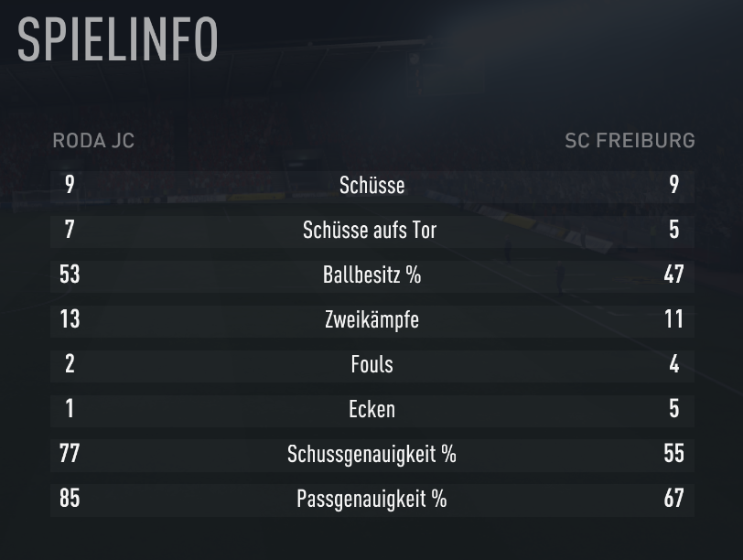Click Roda JC's shot accuracy value 77
743x560 pixels.
[x=70, y=454]
